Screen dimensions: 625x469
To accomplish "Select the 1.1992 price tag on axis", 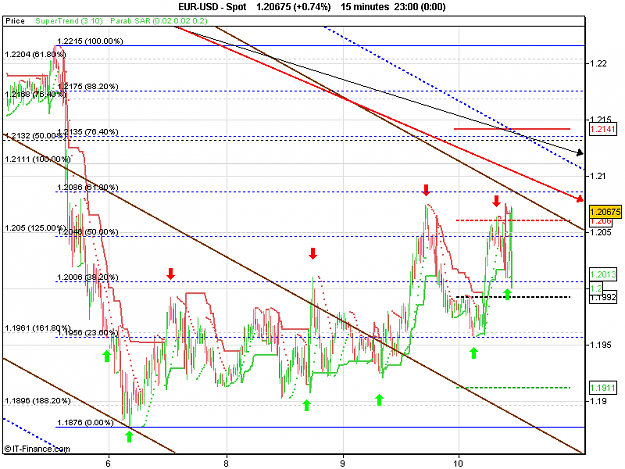I will click(603, 297).
